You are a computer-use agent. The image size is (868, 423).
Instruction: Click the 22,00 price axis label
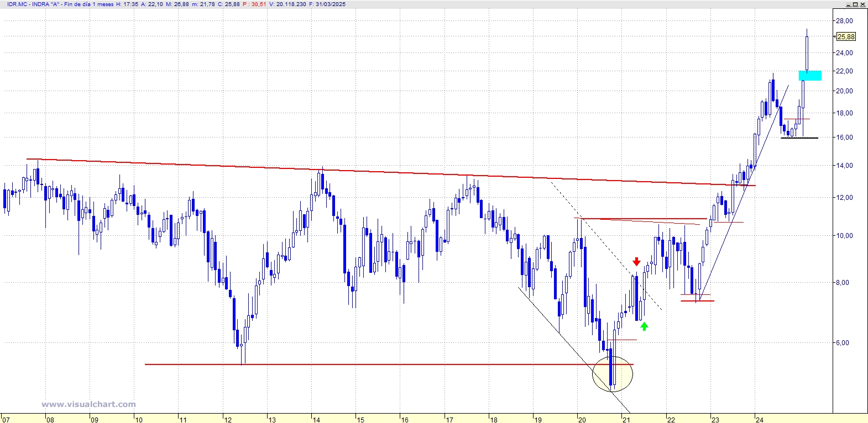pos(844,71)
